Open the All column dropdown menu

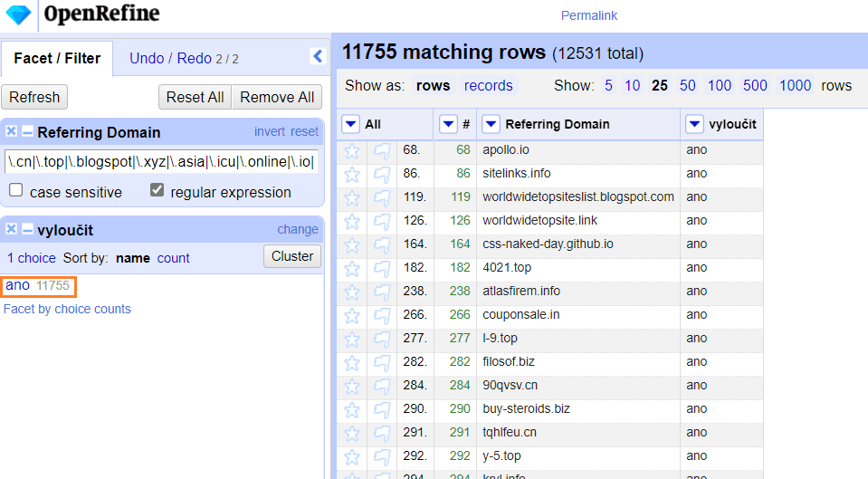[x=351, y=125]
